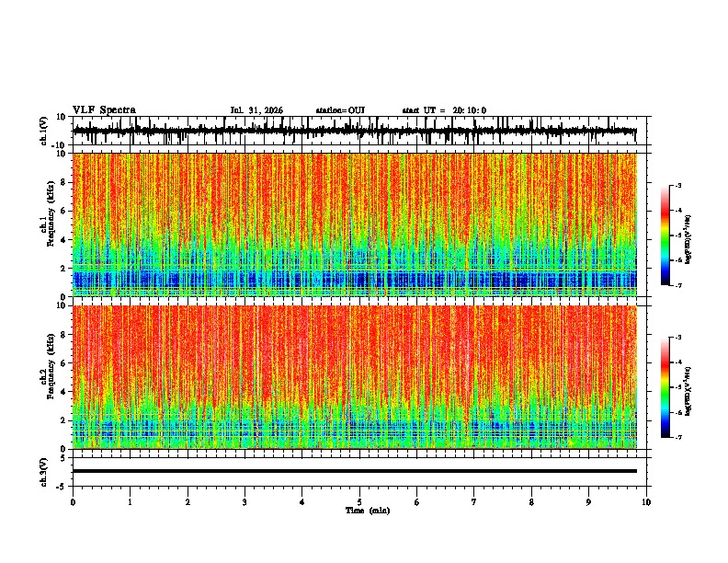Click the "-7" label on the ch.1 color bar
This screenshot has height=563, width=728.
tap(677, 285)
